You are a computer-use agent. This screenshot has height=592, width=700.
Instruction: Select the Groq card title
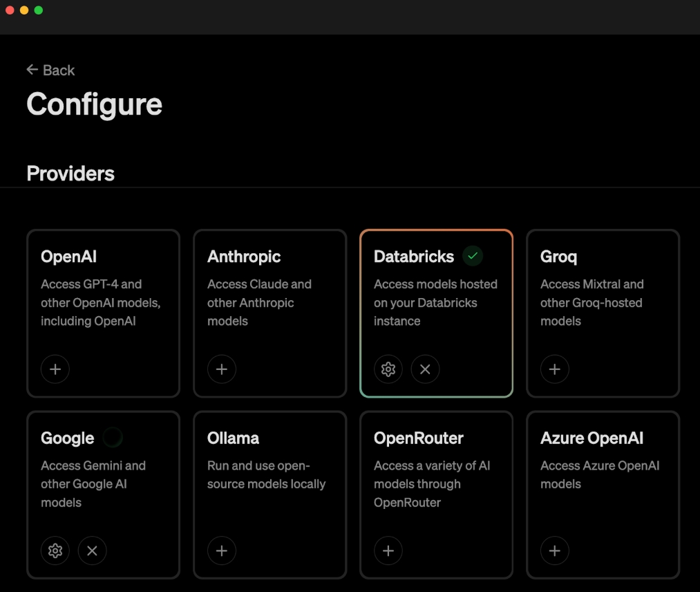[559, 257]
